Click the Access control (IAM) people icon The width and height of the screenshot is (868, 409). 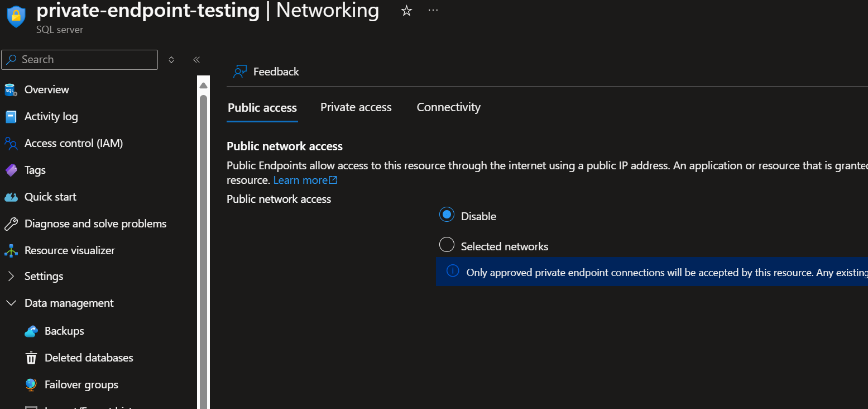[x=11, y=144]
